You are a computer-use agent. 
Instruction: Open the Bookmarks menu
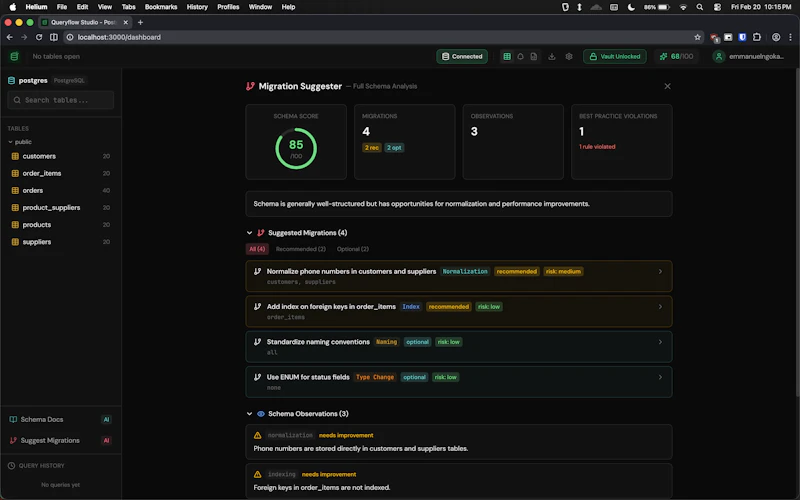[161, 7]
